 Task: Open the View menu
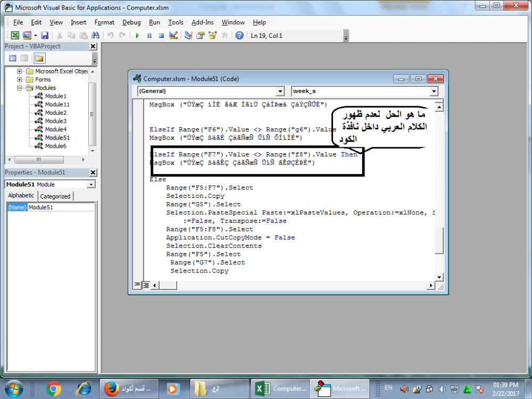click(x=56, y=22)
